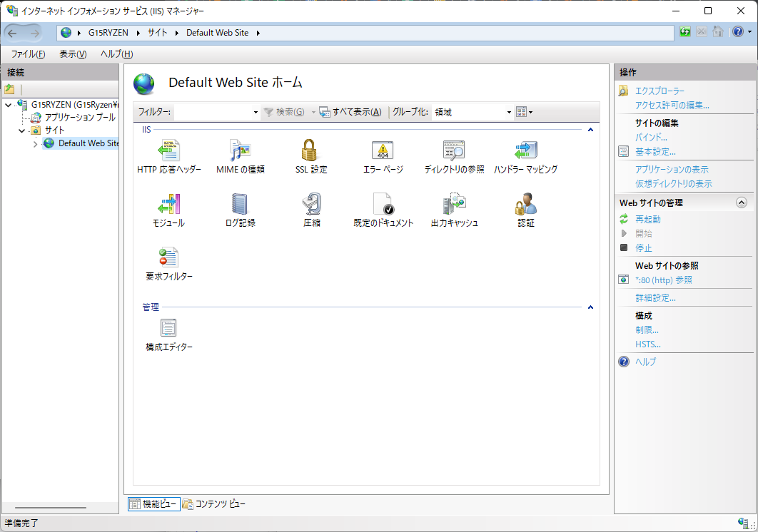This screenshot has height=532, width=758.
Task: Open the SSL 設定 lock icon
Action: tap(310, 150)
